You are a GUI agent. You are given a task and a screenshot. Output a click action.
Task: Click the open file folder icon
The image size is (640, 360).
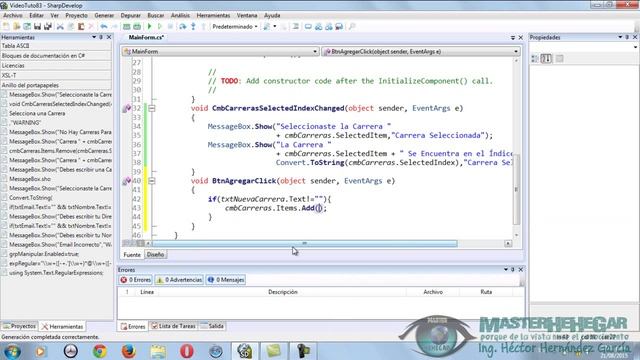[x=17, y=27]
